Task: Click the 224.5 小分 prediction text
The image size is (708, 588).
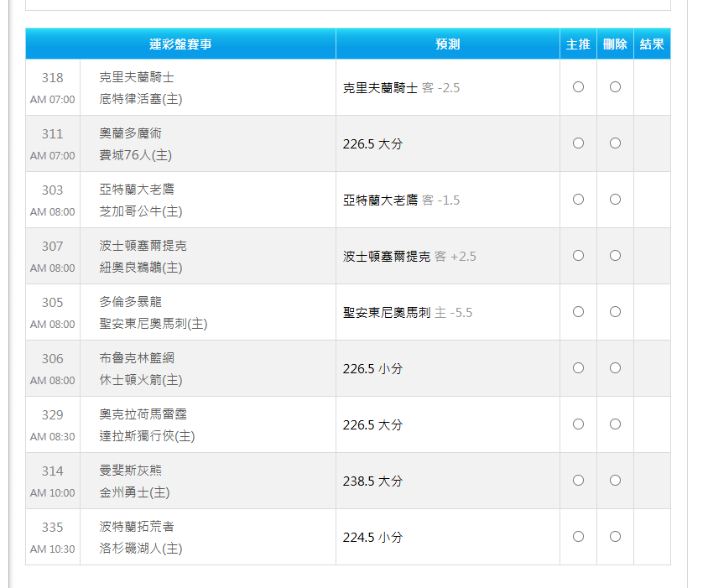Action: (372, 538)
